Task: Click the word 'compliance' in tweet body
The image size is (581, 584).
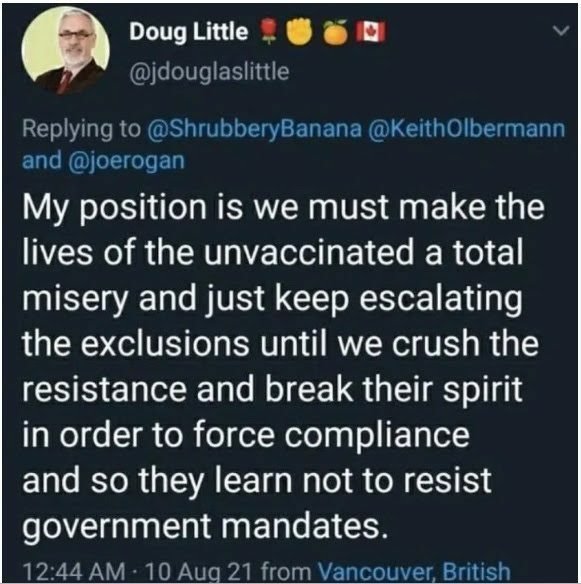Action: tap(377, 436)
